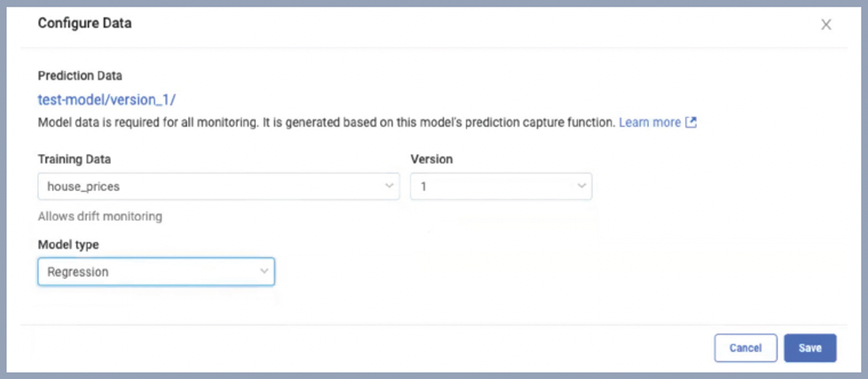Click the chevron icon on Model type field
The height and width of the screenshot is (379, 868).
pyautogui.click(x=264, y=271)
